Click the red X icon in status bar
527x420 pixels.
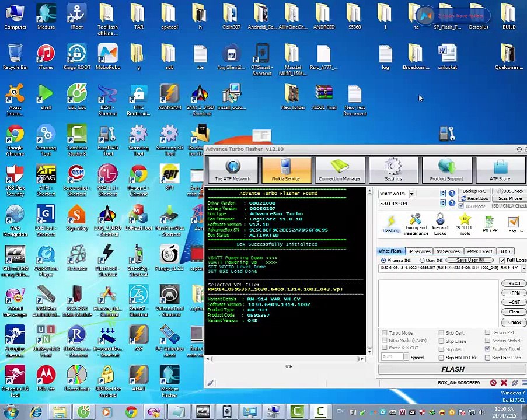(504, 383)
